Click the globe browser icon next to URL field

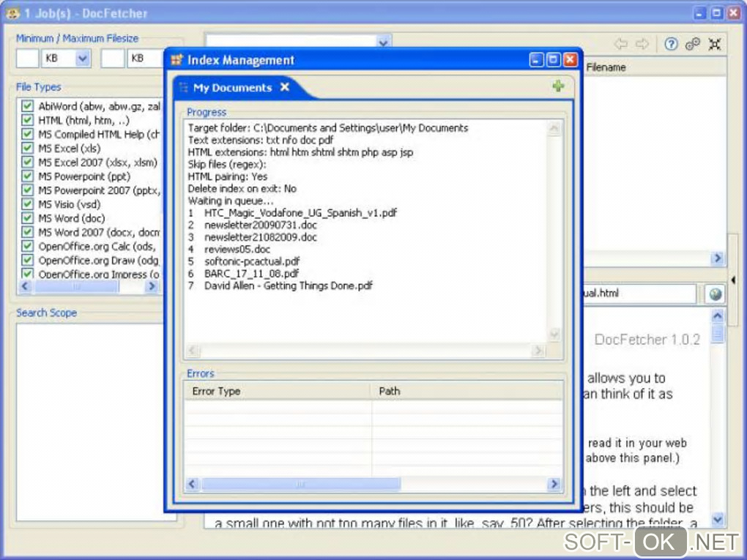(715, 294)
